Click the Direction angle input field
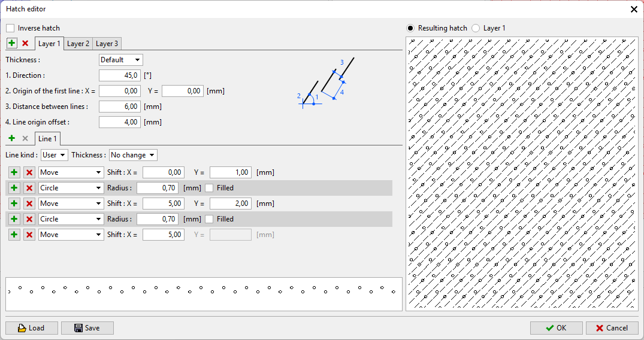Viewport: 644px width, 340px height. click(x=120, y=75)
